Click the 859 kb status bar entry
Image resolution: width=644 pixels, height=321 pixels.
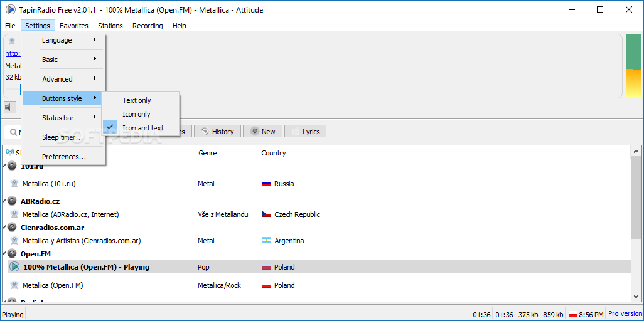552,315
